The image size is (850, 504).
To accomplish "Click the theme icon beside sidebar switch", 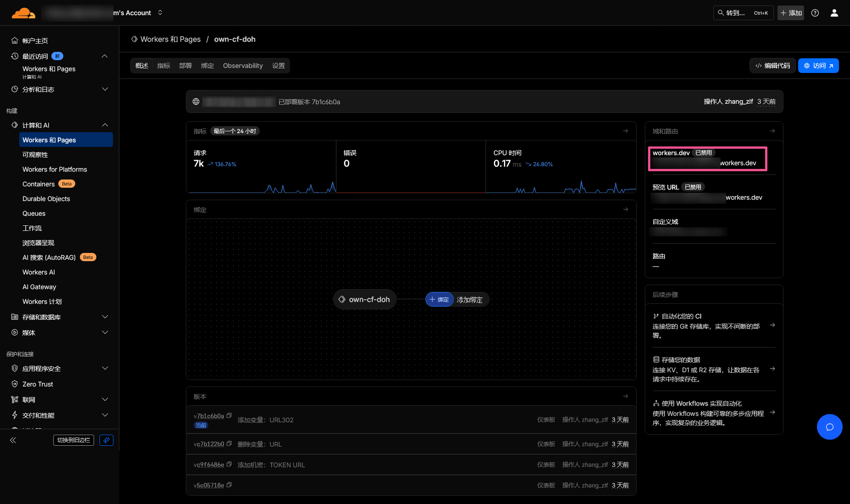I will click(106, 440).
